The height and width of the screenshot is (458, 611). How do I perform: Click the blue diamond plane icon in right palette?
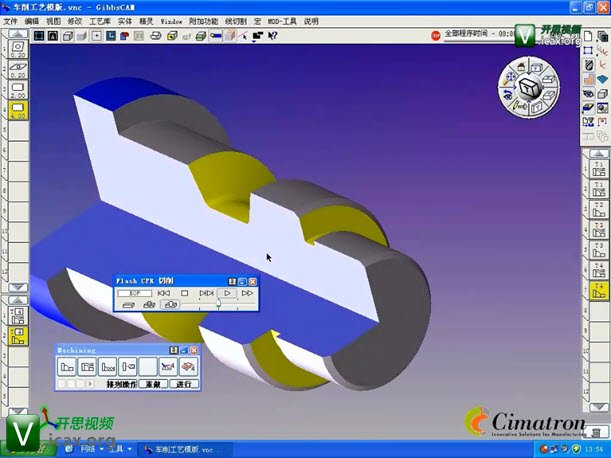(x=602, y=80)
